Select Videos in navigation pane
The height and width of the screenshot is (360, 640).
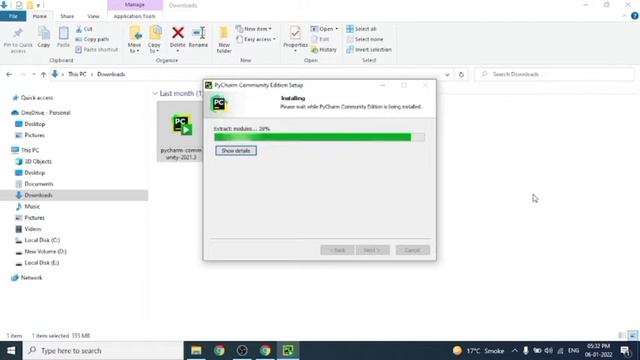(x=33, y=229)
